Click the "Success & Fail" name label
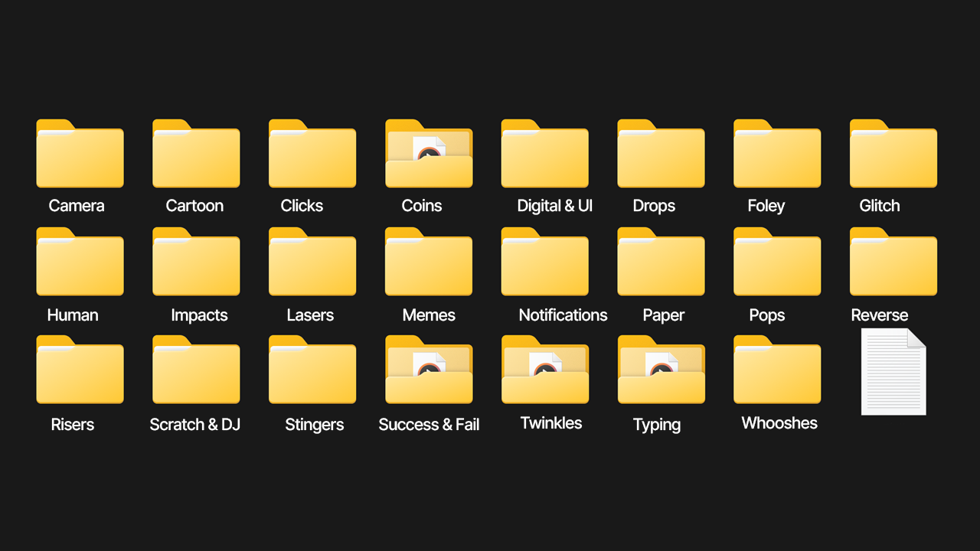Image resolution: width=980 pixels, height=551 pixels. coord(429,425)
